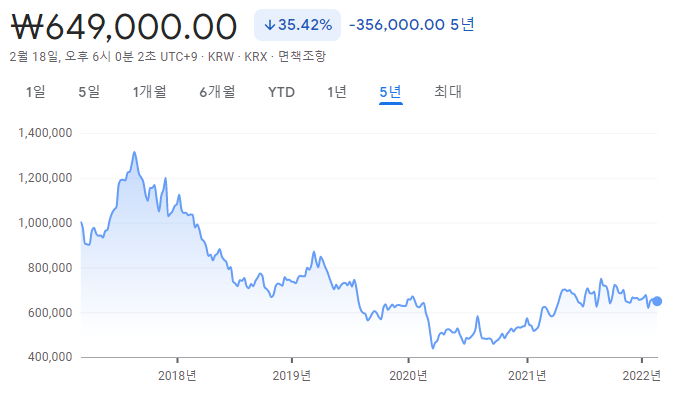Click the 2019년 x-axis label

pyautogui.click(x=291, y=376)
